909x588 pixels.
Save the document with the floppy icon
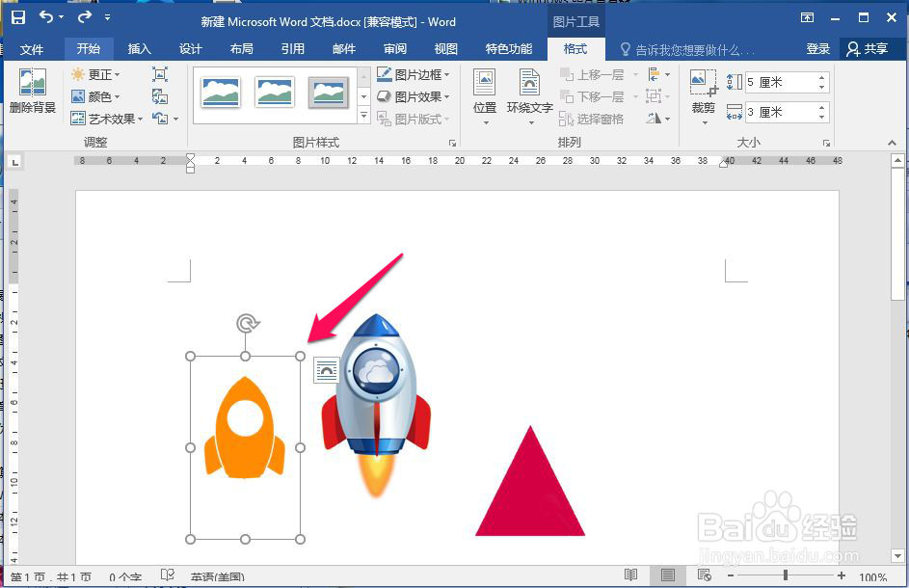[x=18, y=17]
